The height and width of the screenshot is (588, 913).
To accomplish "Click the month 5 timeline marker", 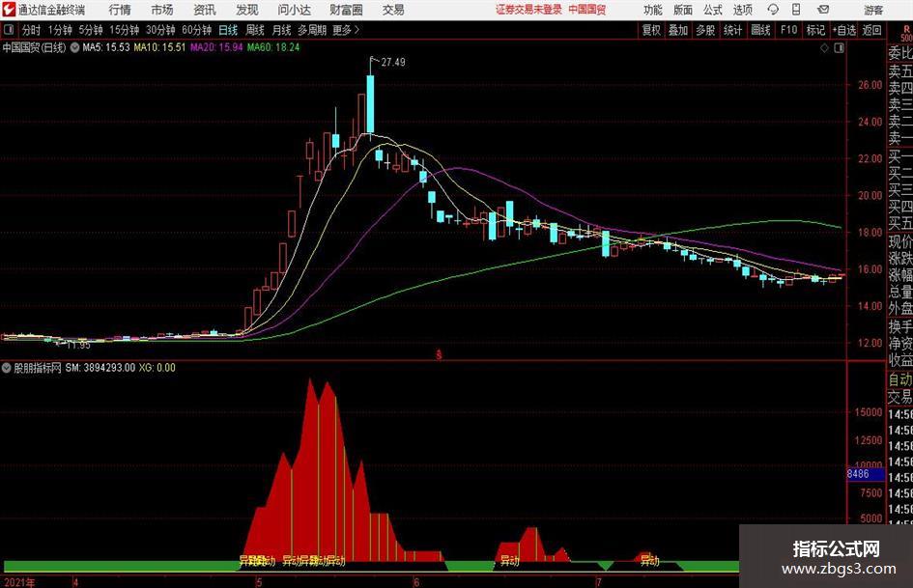I will pyautogui.click(x=259, y=582).
